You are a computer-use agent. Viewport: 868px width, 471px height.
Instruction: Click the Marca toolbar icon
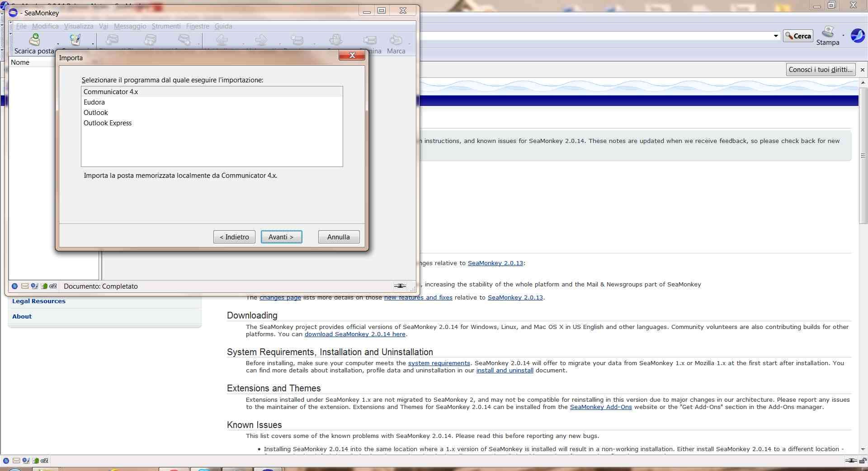pyautogui.click(x=396, y=40)
